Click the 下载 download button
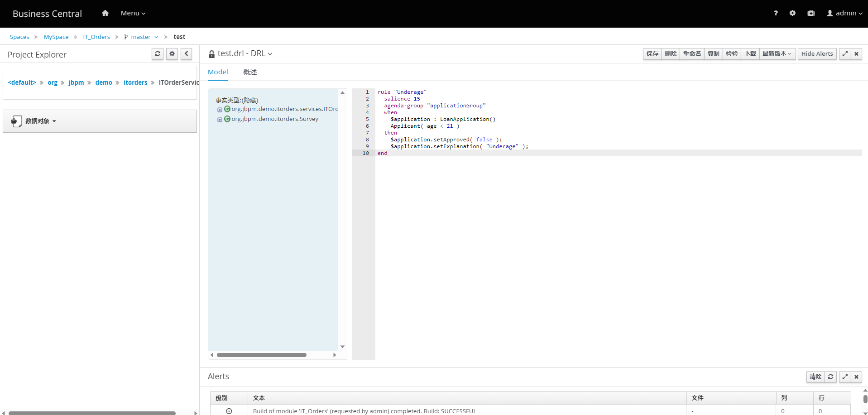 [x=750, y=53]
